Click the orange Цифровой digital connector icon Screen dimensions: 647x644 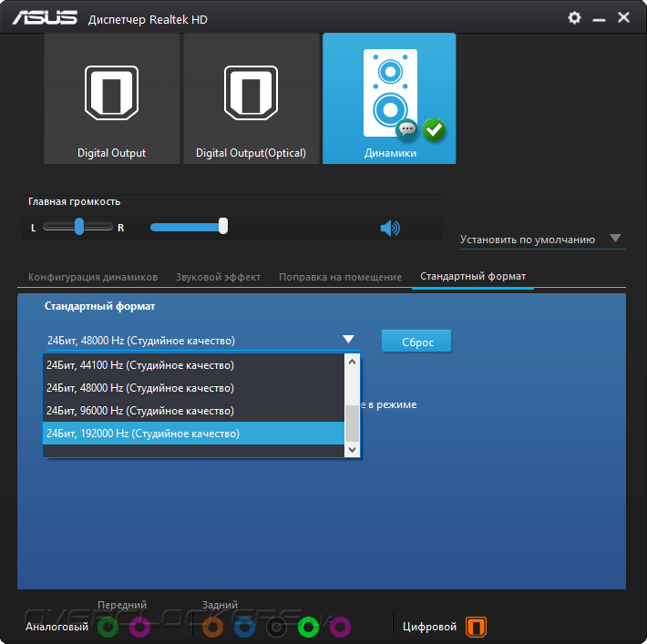click(476, 627)
